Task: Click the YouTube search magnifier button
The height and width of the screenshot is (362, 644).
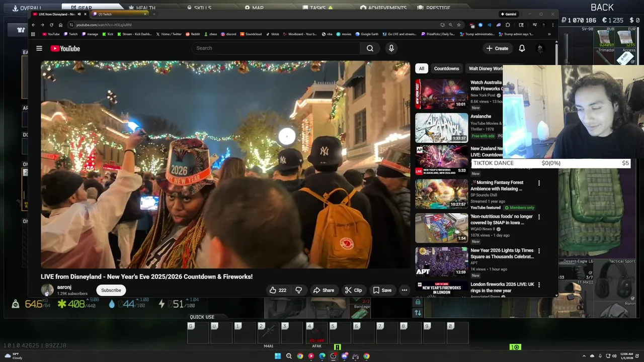Action: coord(370,48)
